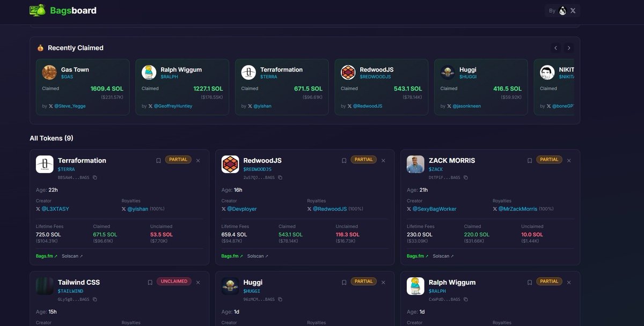
Task: Show next recently claimed items
Action: [569, 48]
